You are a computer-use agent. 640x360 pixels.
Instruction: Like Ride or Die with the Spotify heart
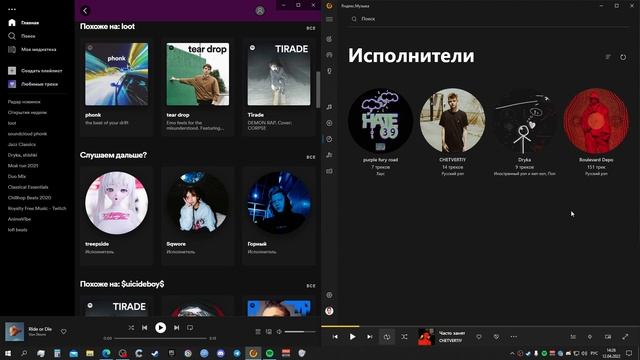click(64, 331)
